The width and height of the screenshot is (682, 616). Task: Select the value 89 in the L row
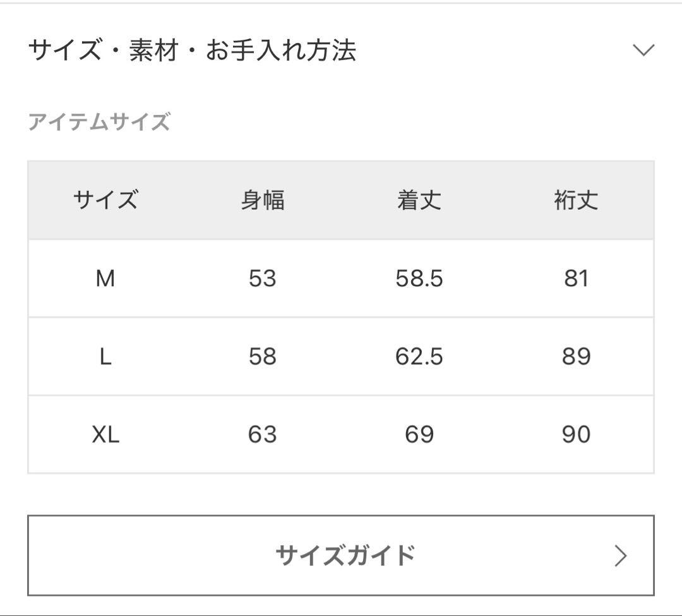coord(575,356)
